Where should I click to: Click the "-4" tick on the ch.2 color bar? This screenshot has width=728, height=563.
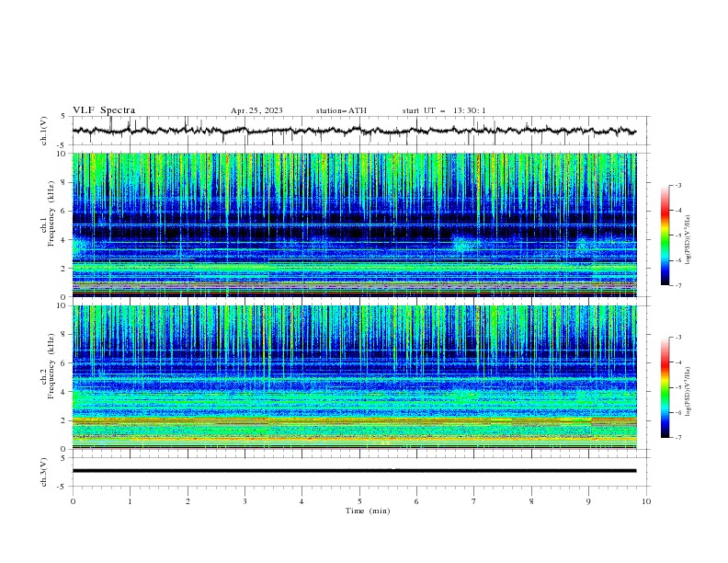coord(677,362)
